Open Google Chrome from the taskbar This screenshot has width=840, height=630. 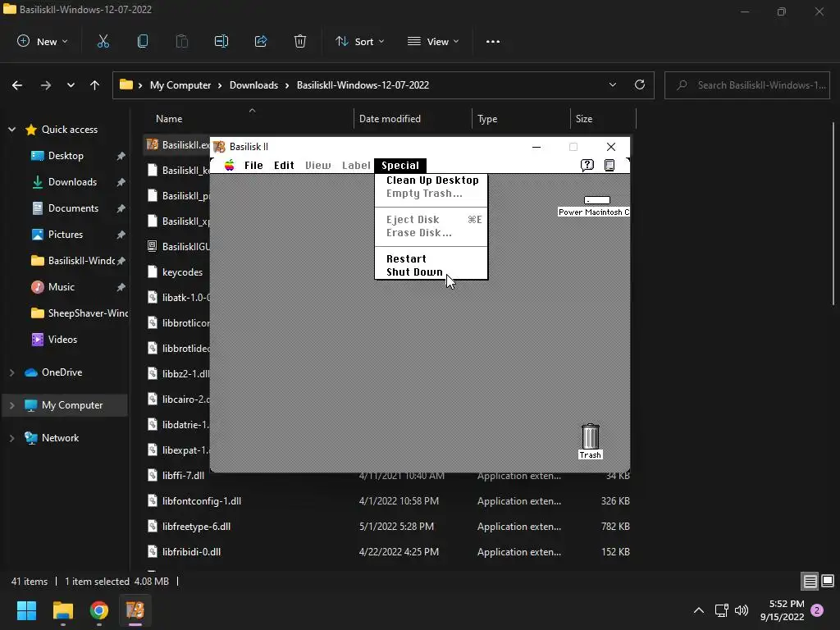coord(99,610)
